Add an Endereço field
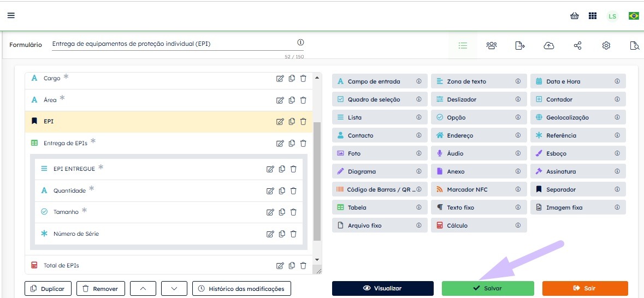This screenshot has height=298, width=644. pyautogui.click(x=478, y=135)
